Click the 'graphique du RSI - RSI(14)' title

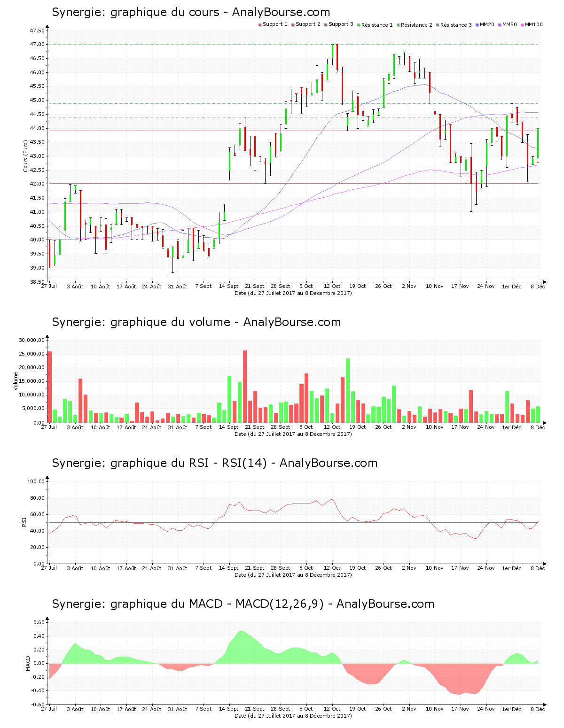coord(214,463)
